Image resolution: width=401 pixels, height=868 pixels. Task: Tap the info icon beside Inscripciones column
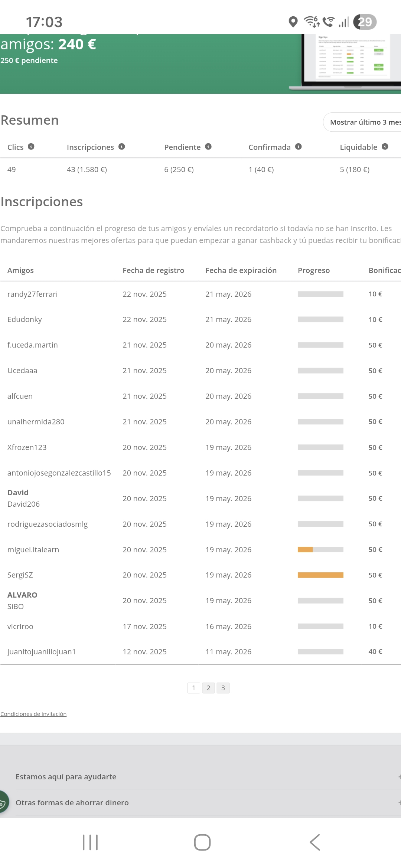pos(121,147)
